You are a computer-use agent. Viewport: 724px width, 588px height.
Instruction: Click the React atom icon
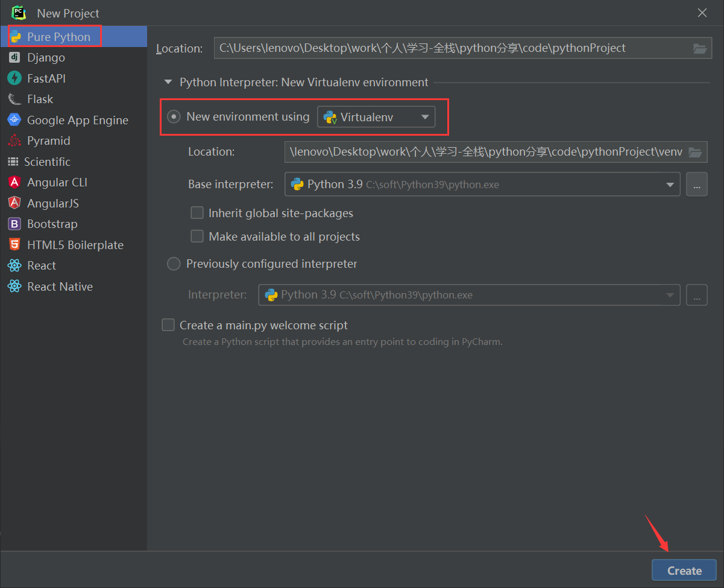[x=14, y=265]
